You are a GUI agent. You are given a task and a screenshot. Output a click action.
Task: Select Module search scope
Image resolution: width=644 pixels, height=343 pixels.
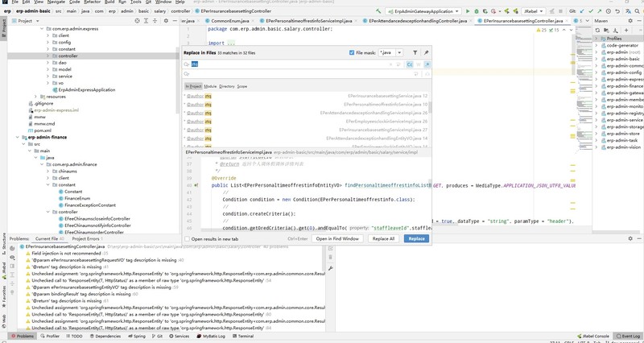point(210,86)
